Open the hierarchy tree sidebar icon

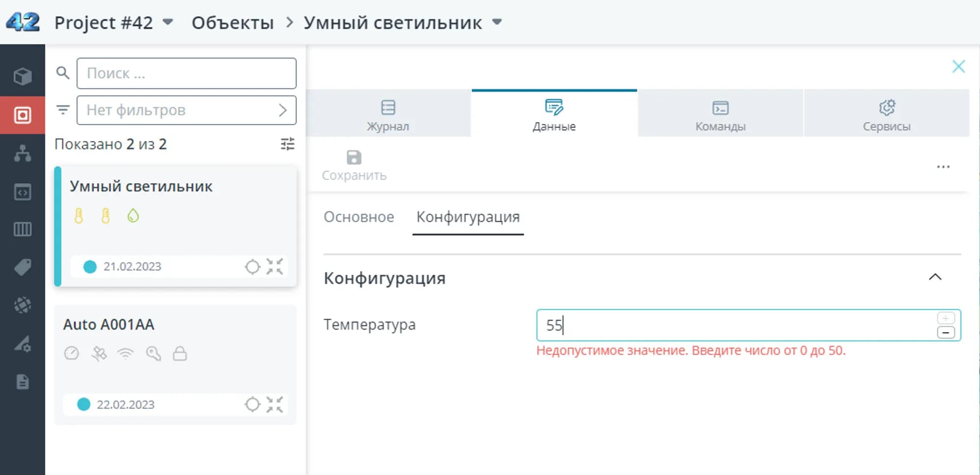coord(23,153)
